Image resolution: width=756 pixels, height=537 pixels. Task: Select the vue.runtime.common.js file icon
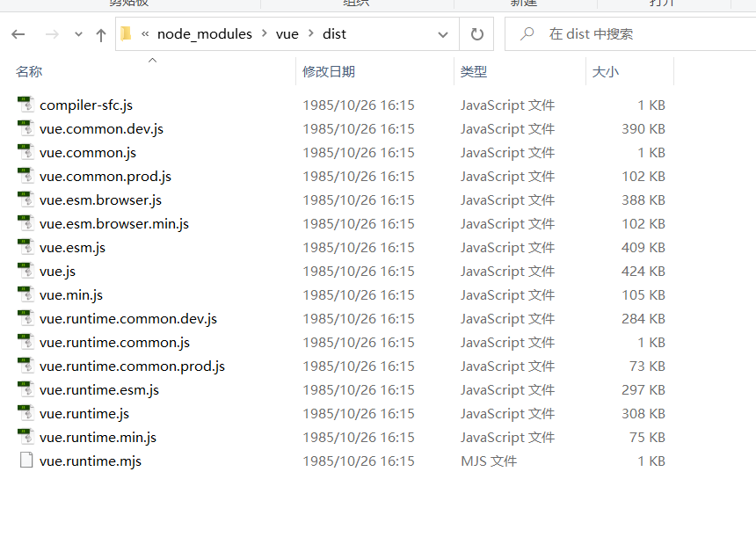25,342
